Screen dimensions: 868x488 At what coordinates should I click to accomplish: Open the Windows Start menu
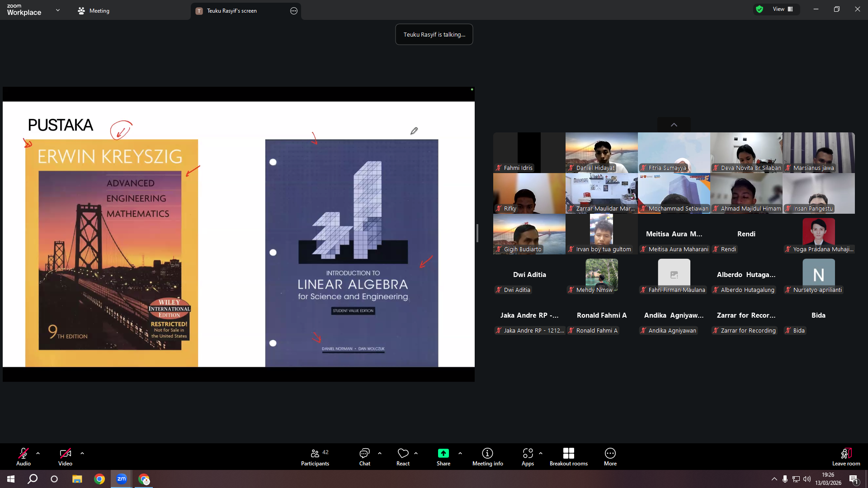coord(11,479)
